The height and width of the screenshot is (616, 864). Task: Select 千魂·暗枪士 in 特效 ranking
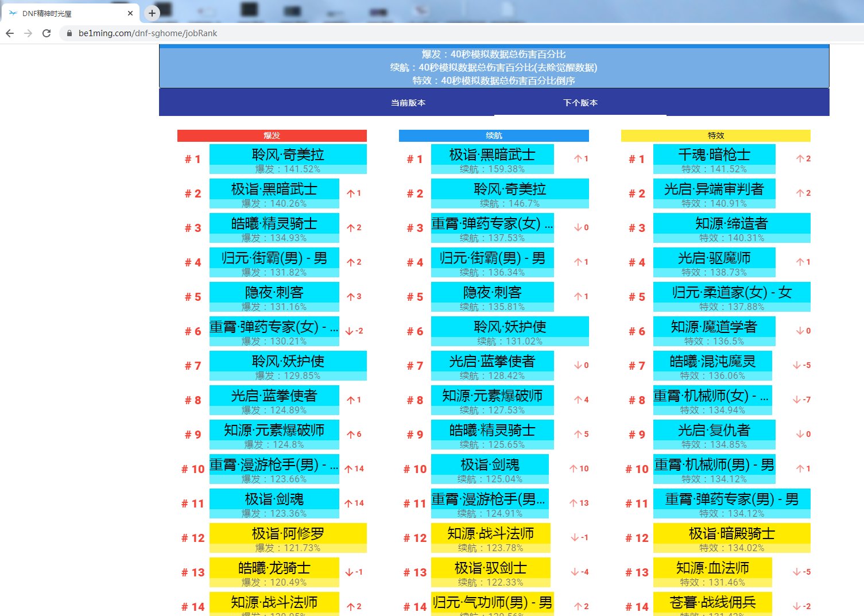click(714, 155)
